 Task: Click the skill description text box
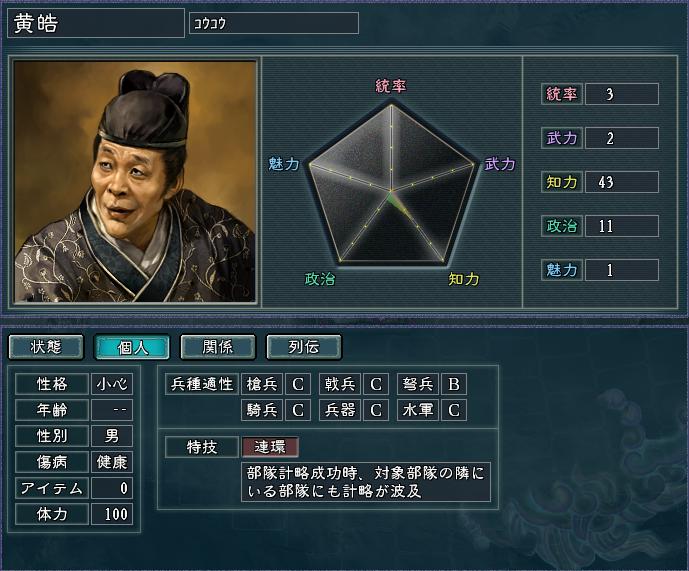(x=366, y=482)
